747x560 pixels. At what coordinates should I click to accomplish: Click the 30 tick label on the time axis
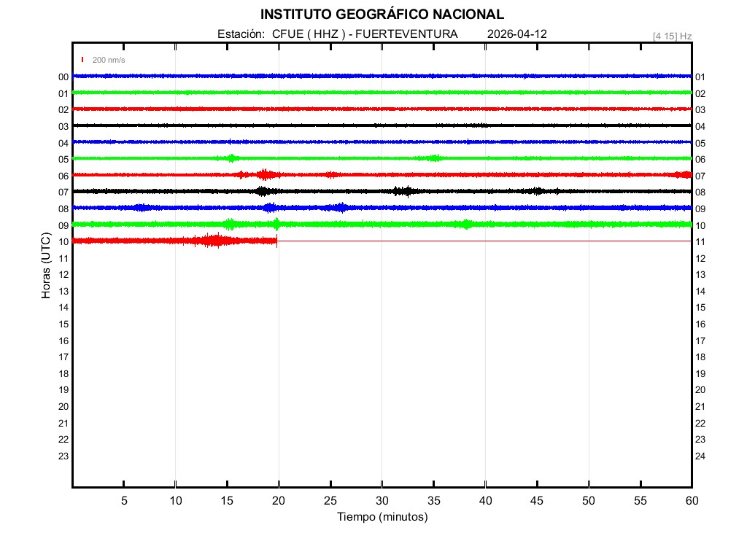tap(382, 500)
